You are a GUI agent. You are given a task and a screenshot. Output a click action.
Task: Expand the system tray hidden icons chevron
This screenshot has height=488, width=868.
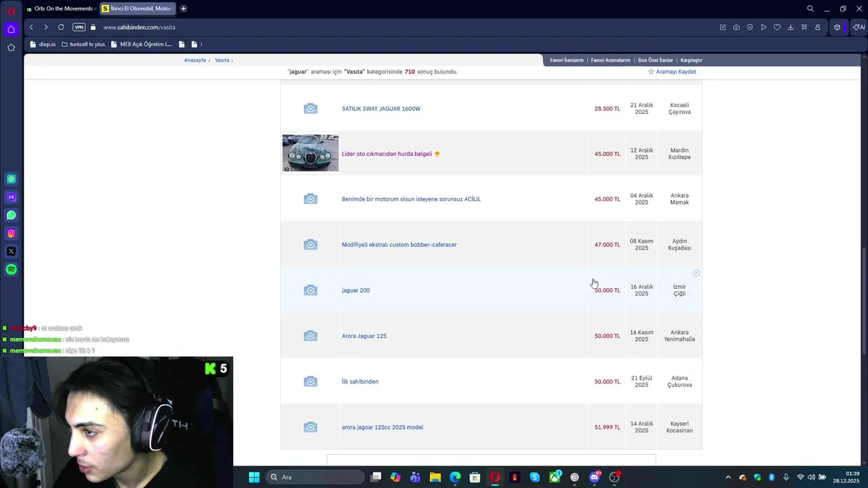[x=728, y=477]
